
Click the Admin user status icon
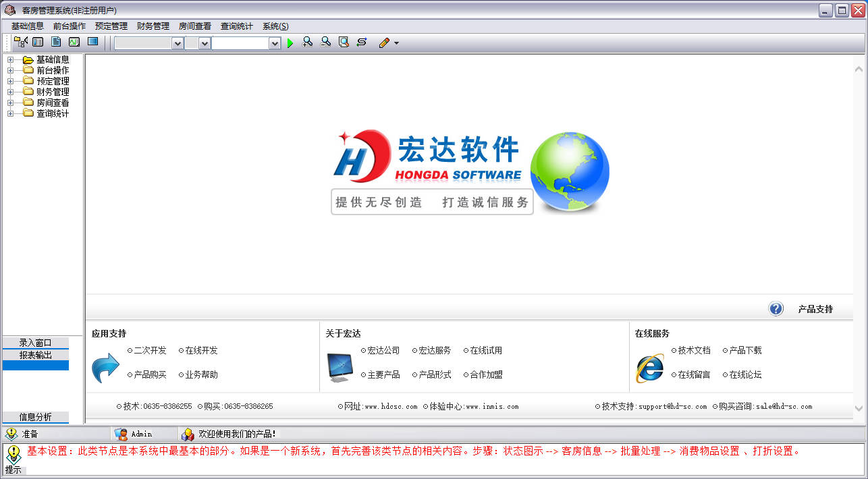click(121, 434)
